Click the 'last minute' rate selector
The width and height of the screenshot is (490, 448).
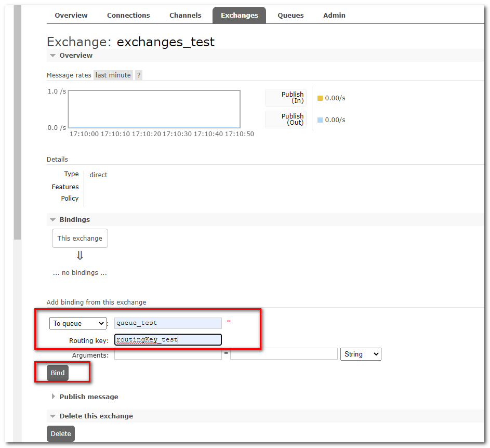point(113,75)
